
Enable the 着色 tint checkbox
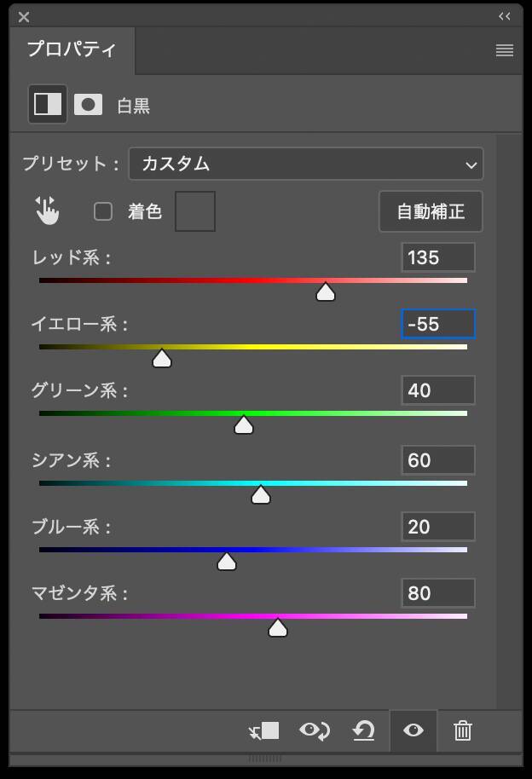[103, 211]
